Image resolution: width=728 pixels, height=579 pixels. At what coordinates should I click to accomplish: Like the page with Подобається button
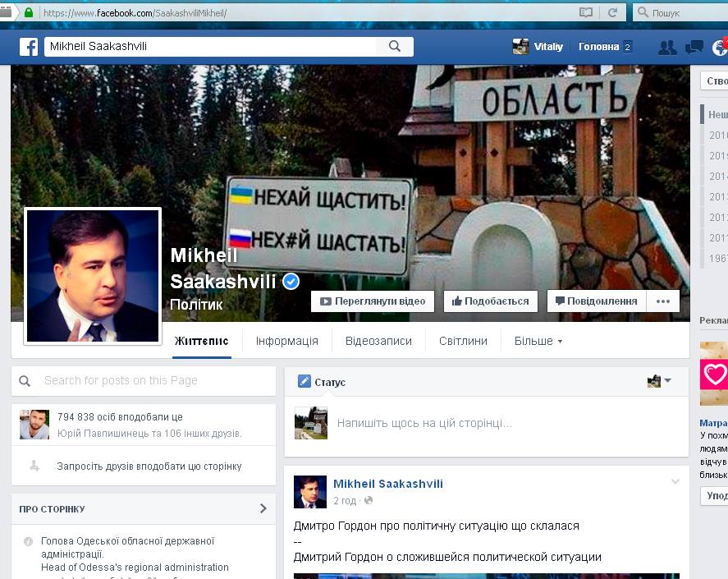[x=491, y=301]
